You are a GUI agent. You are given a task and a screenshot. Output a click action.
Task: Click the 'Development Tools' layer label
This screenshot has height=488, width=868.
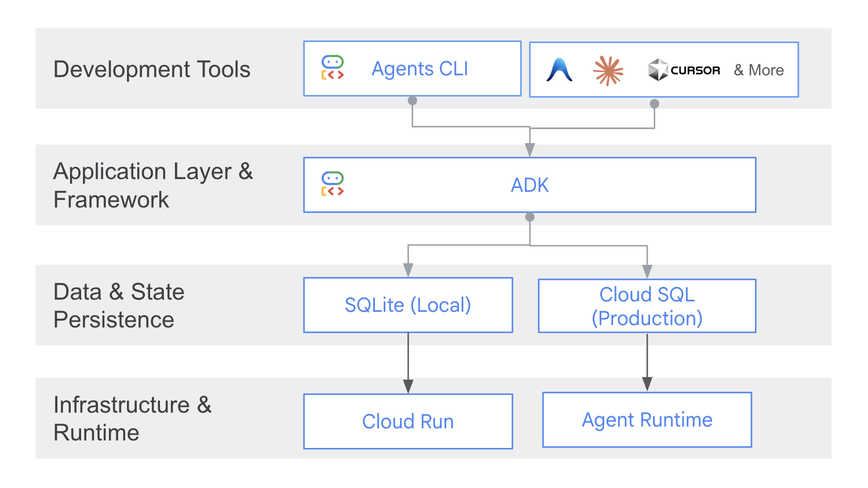152,70
